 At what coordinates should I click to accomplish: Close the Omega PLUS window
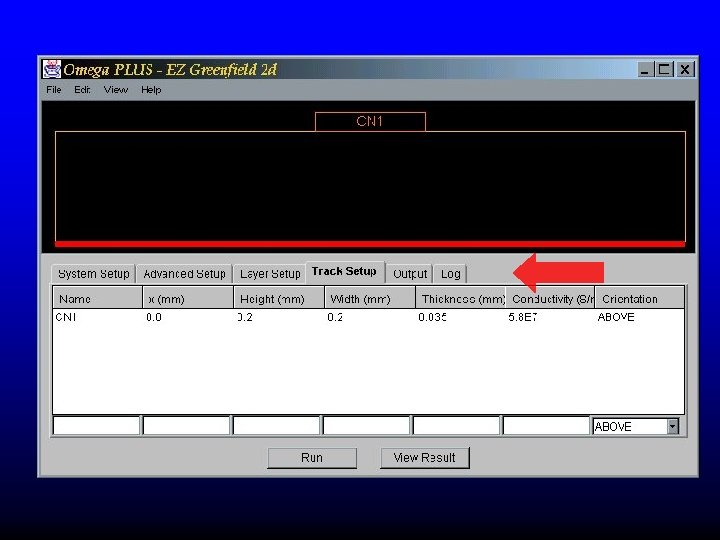[x=685, y=69]
